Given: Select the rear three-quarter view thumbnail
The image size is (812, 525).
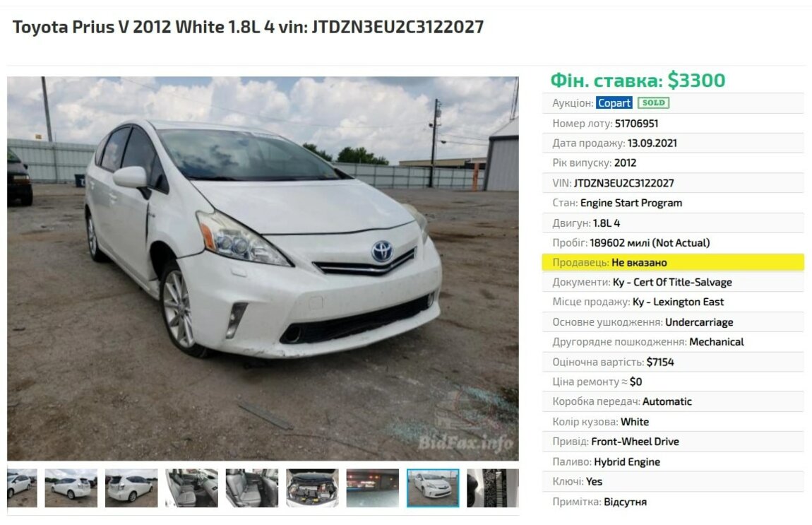Looking at the screenshot, I should 71,488.
